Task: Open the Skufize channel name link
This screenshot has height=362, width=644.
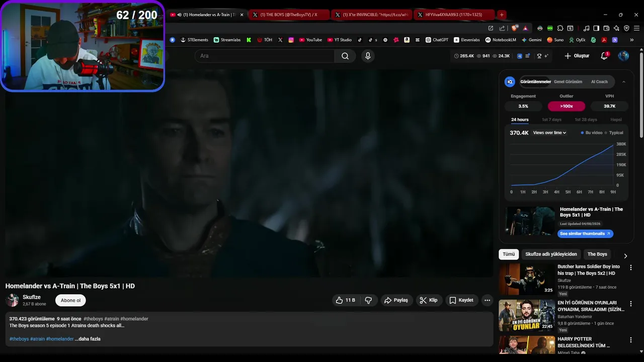Action: coord(32,297)
